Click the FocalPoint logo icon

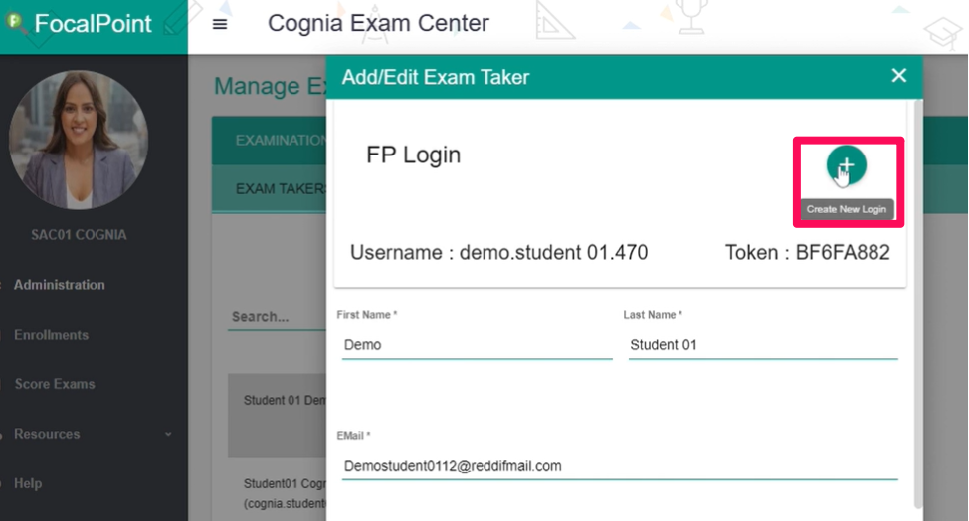pos(15,23)
